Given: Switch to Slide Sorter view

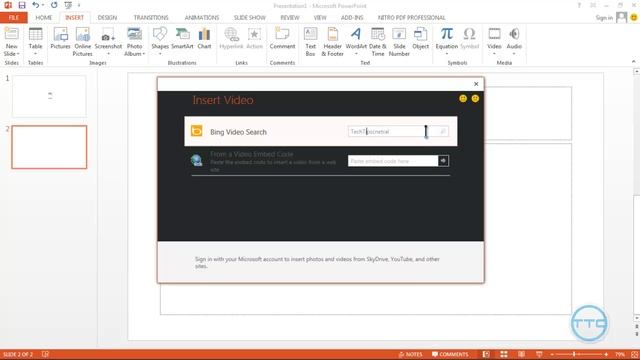Looking at the screenshot, I should coord(504,354).
